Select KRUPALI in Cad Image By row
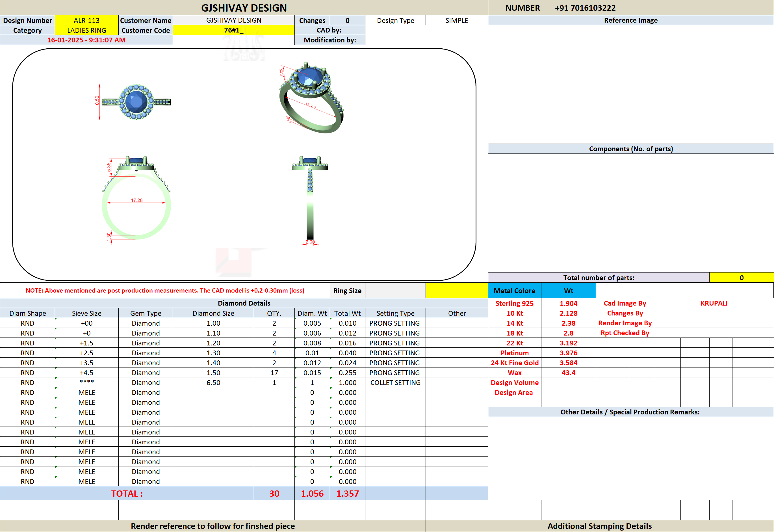This screenshot has height=532, width=774. click(x=714, y=303)
